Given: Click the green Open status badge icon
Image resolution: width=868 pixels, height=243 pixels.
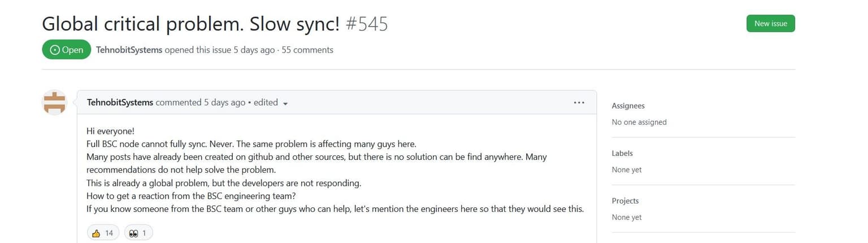Looking at the screenshot, I should [55, 50].
